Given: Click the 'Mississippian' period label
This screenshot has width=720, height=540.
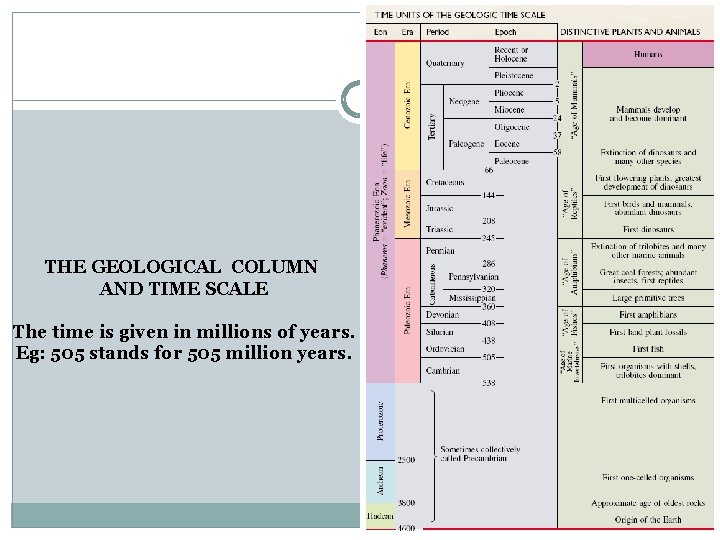Looking at the screenshot, I should pos(472,298).
